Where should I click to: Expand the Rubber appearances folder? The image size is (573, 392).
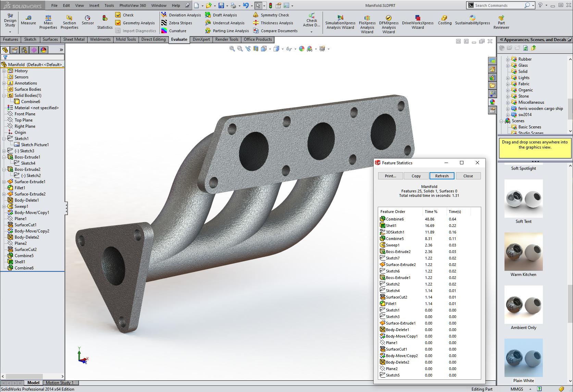coord(508,59)
